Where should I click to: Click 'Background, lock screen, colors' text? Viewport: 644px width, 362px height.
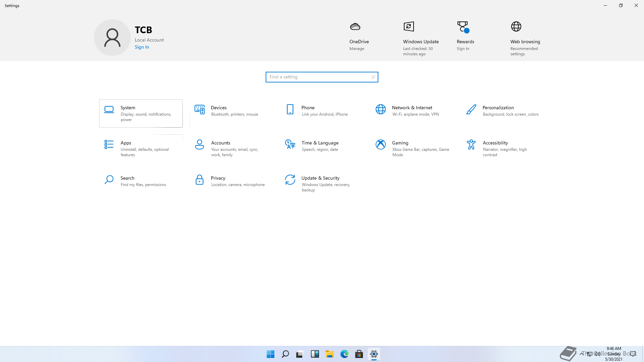[x=511, y=114]
